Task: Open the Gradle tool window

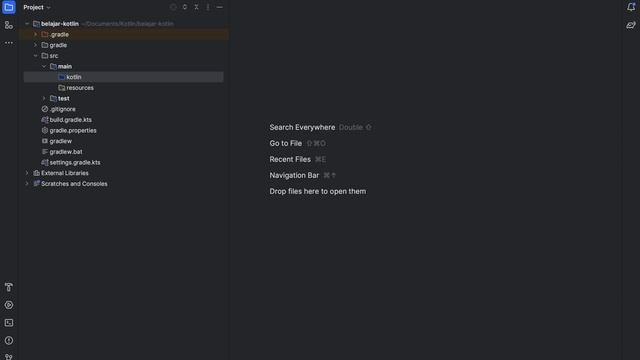Action: pos(631,25)
